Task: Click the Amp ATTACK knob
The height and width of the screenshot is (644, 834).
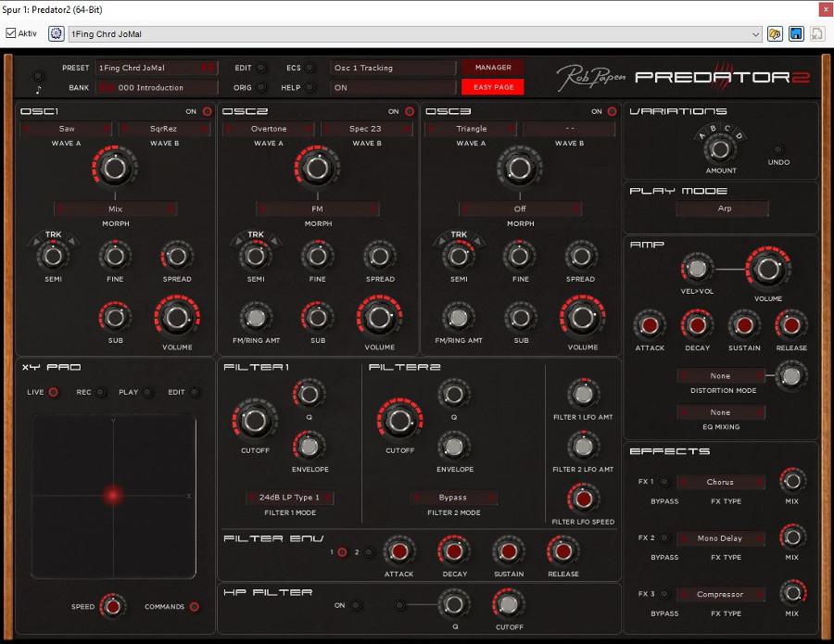Action: 650,325
